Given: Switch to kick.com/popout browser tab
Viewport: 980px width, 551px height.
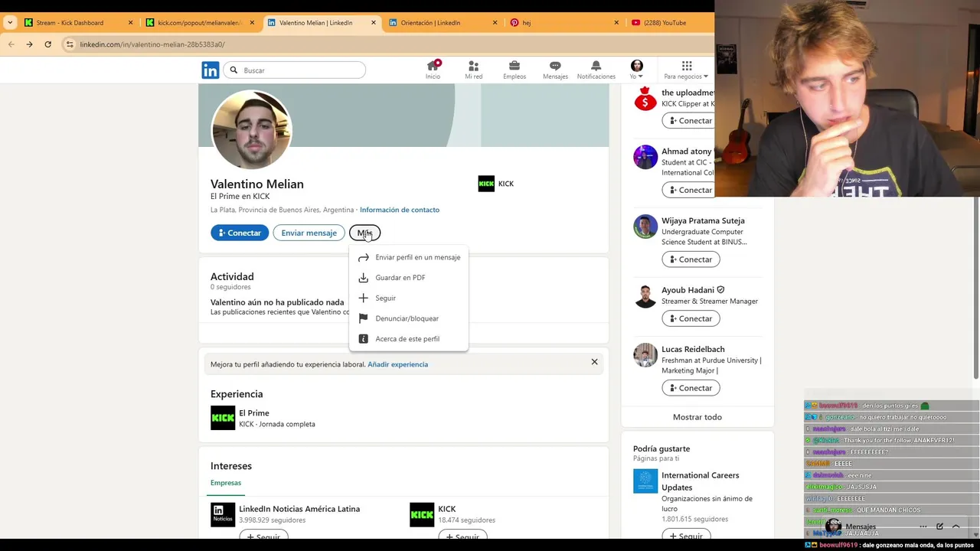Looking at the screenshot, I should tap(199, 23).
